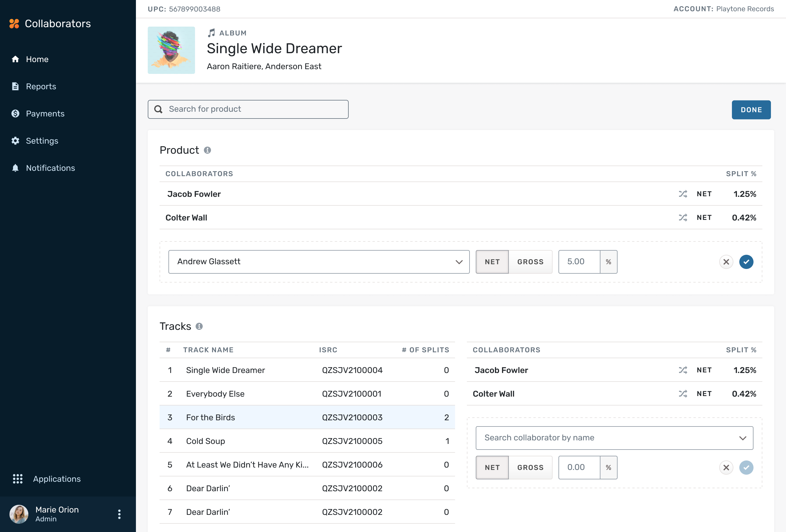
Task: Select NET for the new track collaborator
Action: pyautogui.click(x=492, y=467)
